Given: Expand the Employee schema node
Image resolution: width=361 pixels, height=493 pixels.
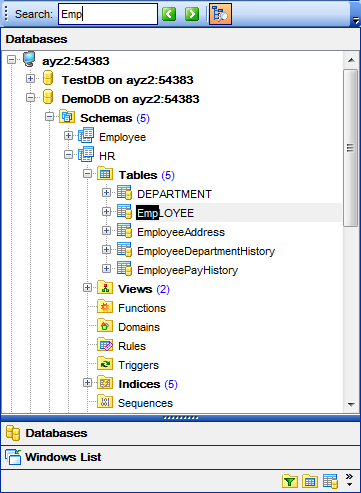Looking at the screenshot, I should [68, 136].
